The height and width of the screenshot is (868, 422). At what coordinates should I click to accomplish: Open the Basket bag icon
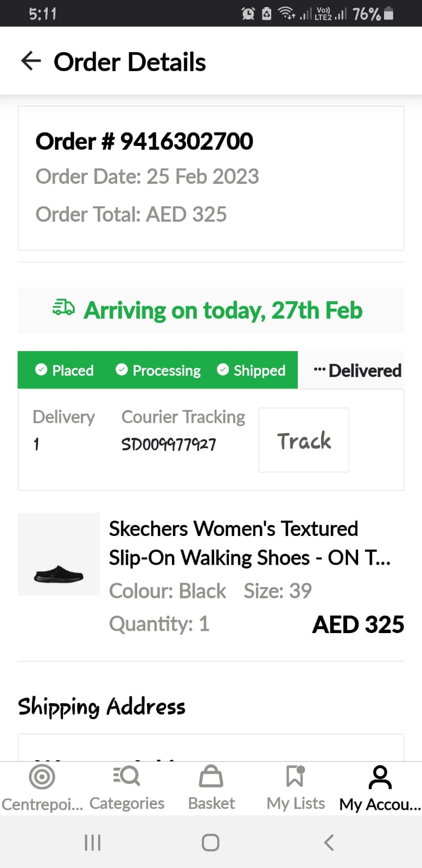(211, 776)
